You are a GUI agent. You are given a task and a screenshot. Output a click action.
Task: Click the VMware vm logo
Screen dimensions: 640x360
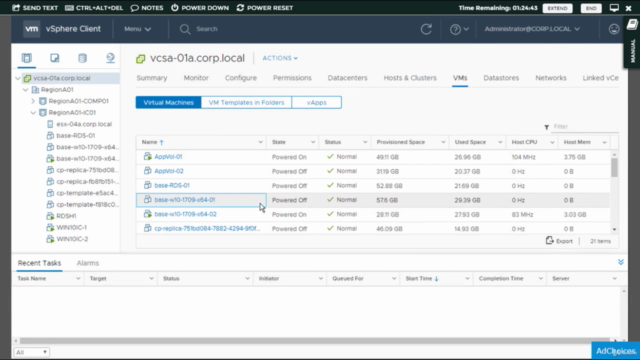click(31, 29)
